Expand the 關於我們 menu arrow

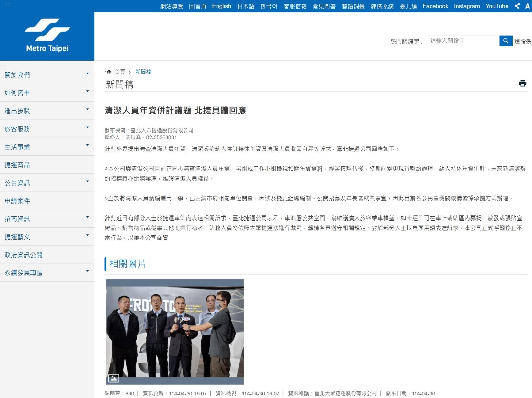88,73
